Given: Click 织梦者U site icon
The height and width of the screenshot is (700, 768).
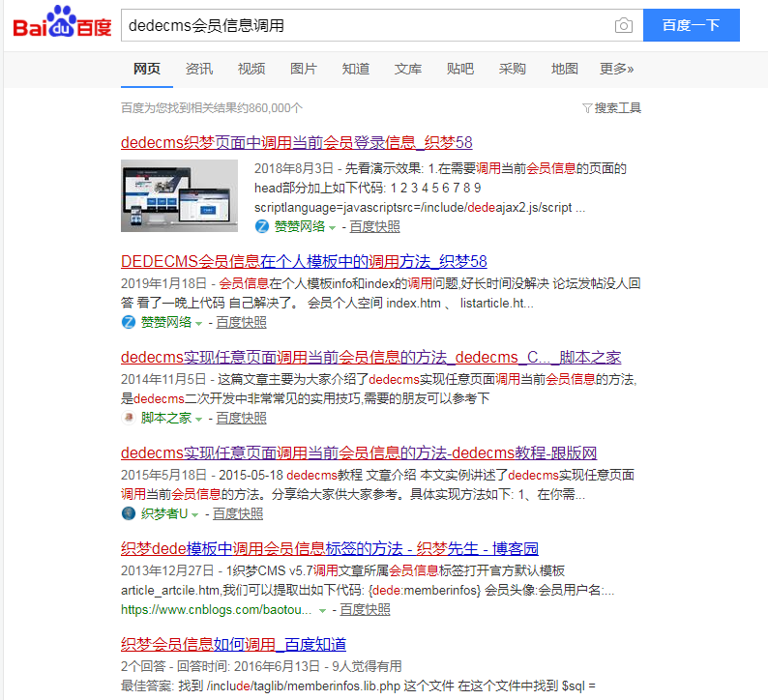Looking at the screenshot, I should point(129,513).
